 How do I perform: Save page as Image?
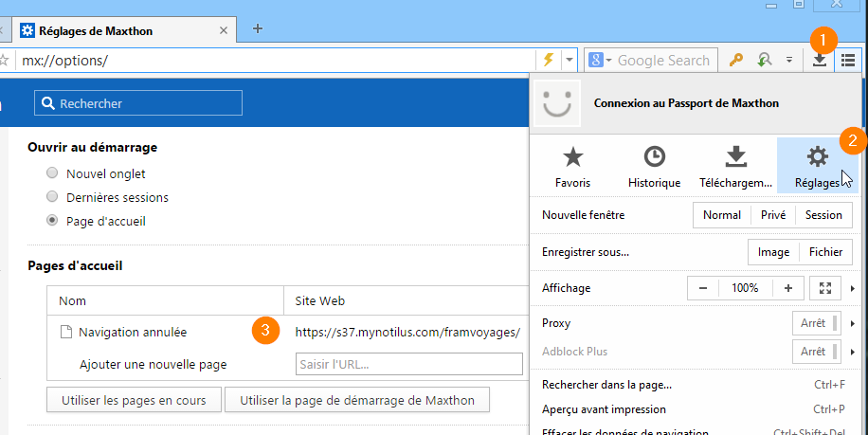click(x=773, y=252)
